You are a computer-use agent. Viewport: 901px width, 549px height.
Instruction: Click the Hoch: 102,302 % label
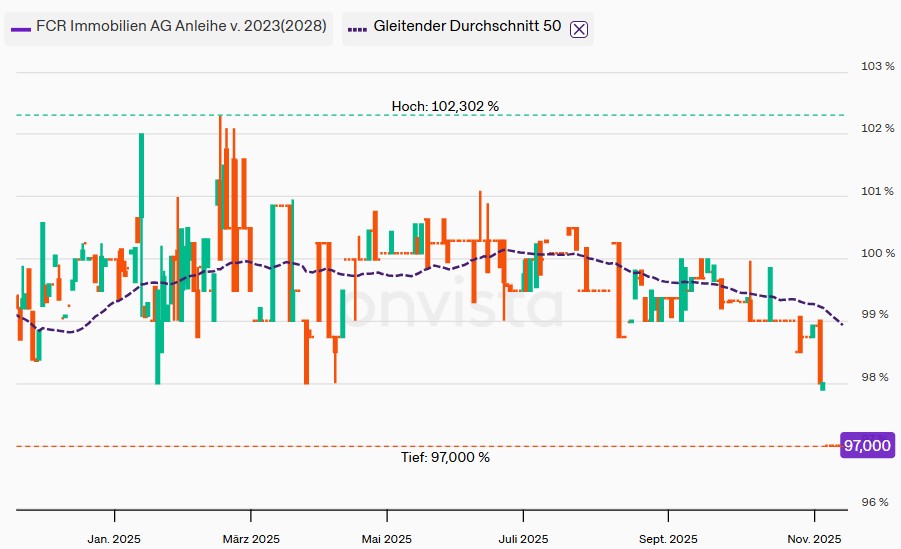point(445,105)
